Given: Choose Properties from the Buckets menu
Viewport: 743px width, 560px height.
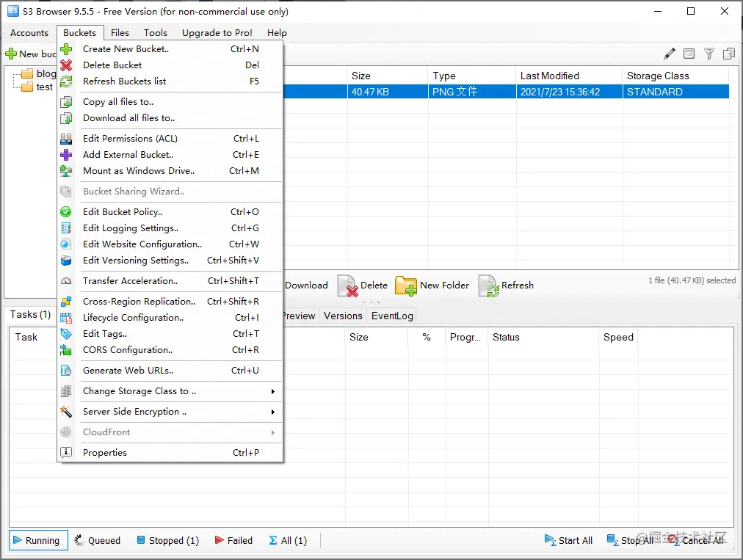Looking at the screenshot, I should pyautogui.click(x=170, y=452).
